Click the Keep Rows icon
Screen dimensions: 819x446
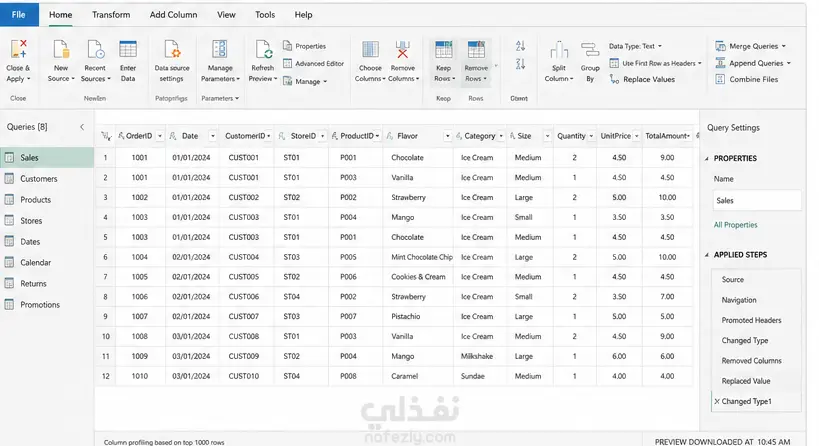[443, 50]
